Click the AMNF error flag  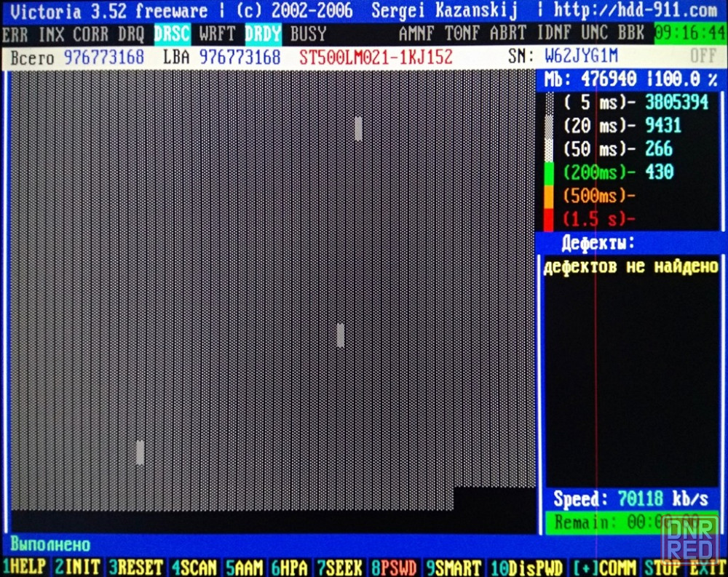[417, 33]
